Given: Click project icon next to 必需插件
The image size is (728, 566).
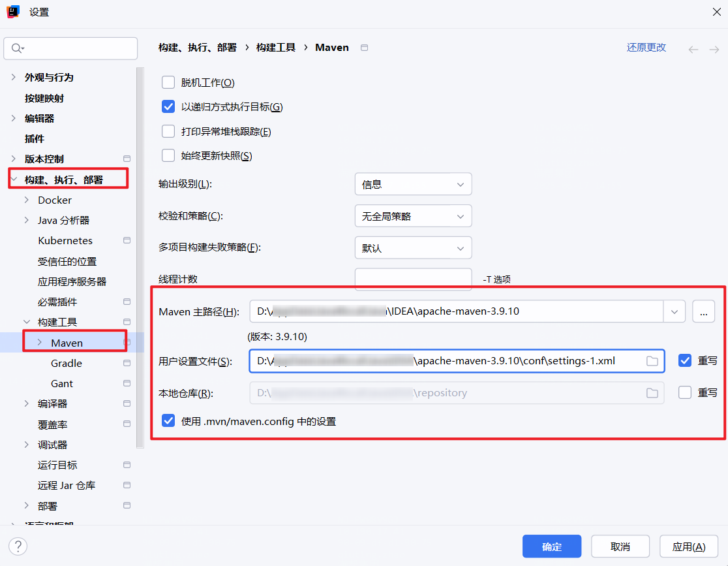Looking at the screenshot, I should [x=127, y=302].
